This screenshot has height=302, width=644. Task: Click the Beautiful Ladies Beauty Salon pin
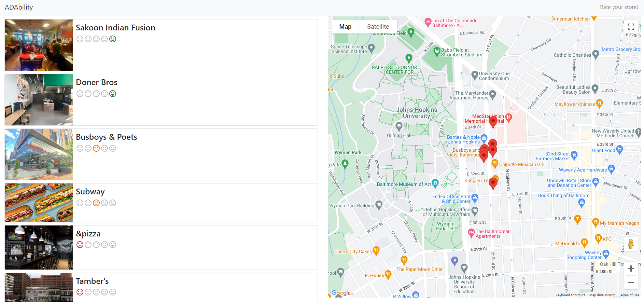pyautogui.click(x=595, y=89)
